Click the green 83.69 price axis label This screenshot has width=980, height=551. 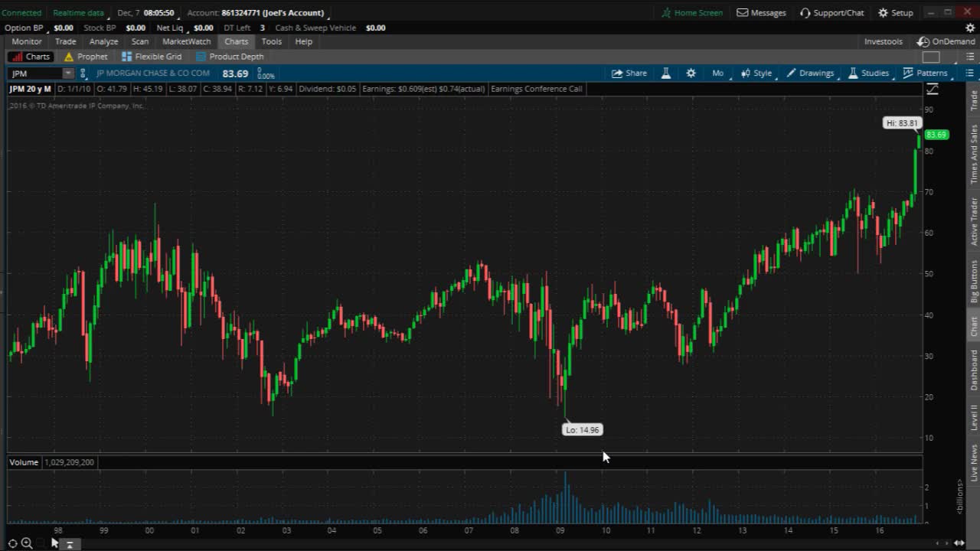pyautogui.click(x=937, y=135)
